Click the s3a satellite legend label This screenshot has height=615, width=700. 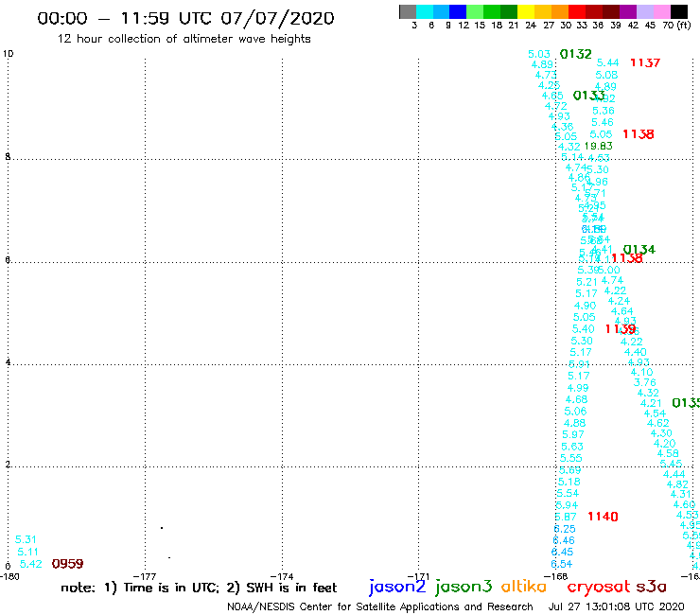[x=651, y=587]
